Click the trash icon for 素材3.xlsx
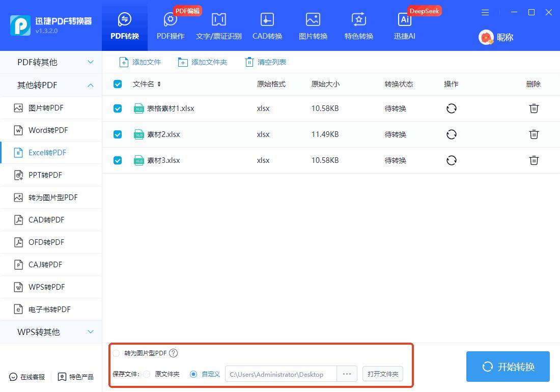Screen dimensions: 560x392 [x=534, y=160]
